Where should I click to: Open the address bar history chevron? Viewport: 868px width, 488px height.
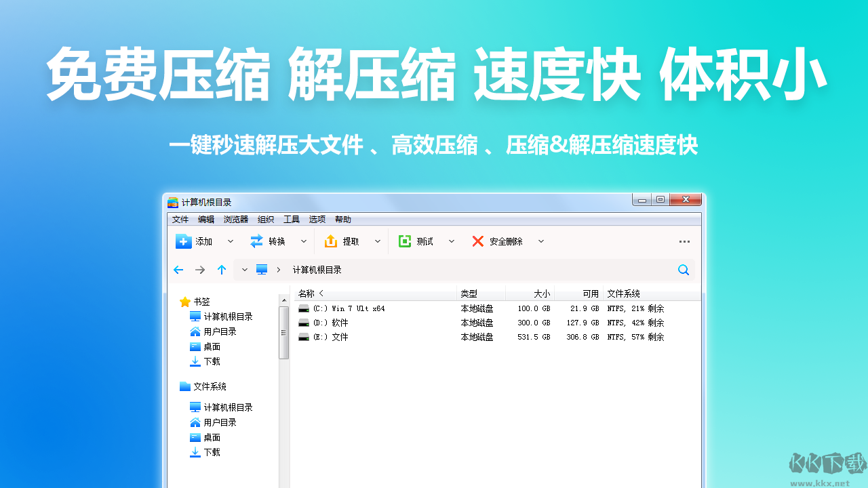[x=245, y=270]
